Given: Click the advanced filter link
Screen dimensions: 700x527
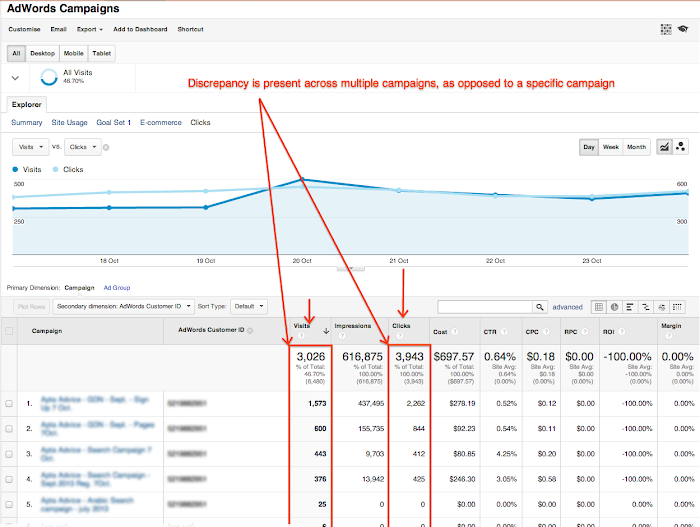Looking at the screenshot, I should point(568,307).
